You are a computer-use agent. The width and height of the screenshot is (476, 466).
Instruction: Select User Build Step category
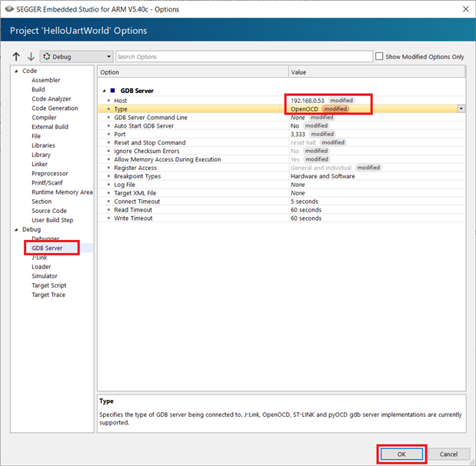[x=52, y=220]
